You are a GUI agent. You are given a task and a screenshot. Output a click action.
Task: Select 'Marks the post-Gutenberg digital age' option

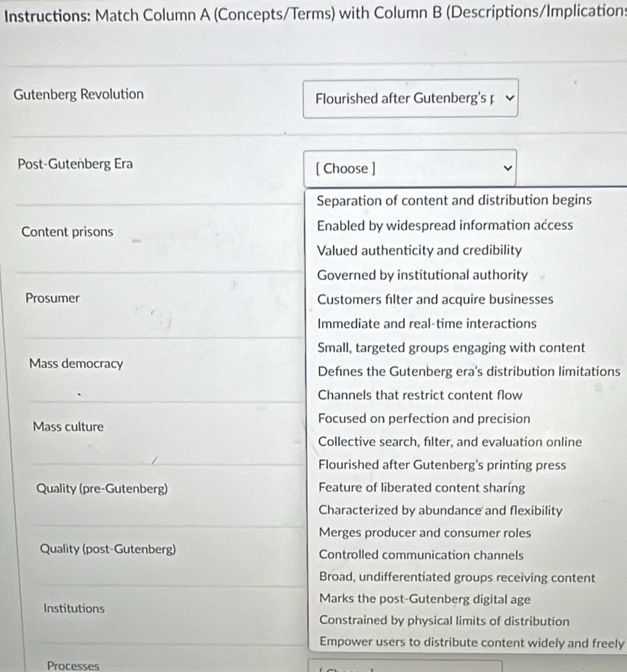(425, 599)
